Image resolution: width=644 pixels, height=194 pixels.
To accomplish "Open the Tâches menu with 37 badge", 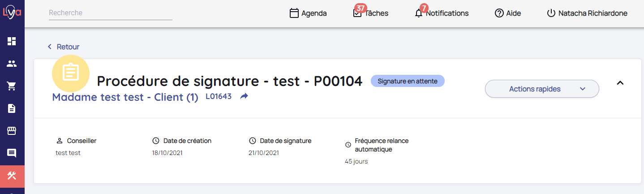I will (x=370, y=13).
